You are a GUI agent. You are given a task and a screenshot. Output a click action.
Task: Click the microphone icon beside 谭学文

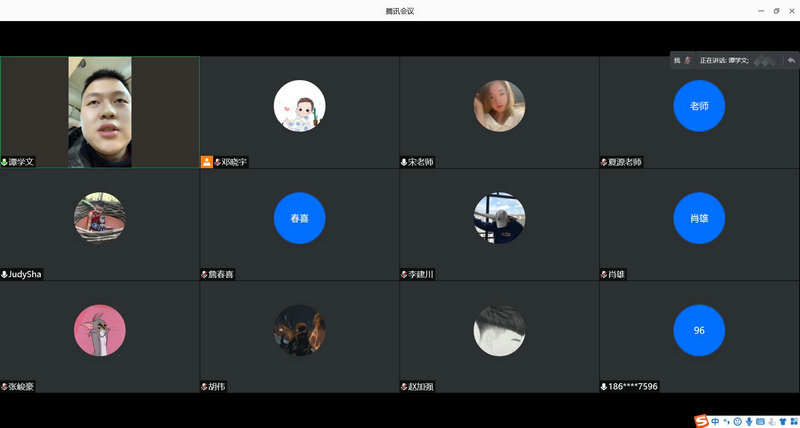pos(5,162)
